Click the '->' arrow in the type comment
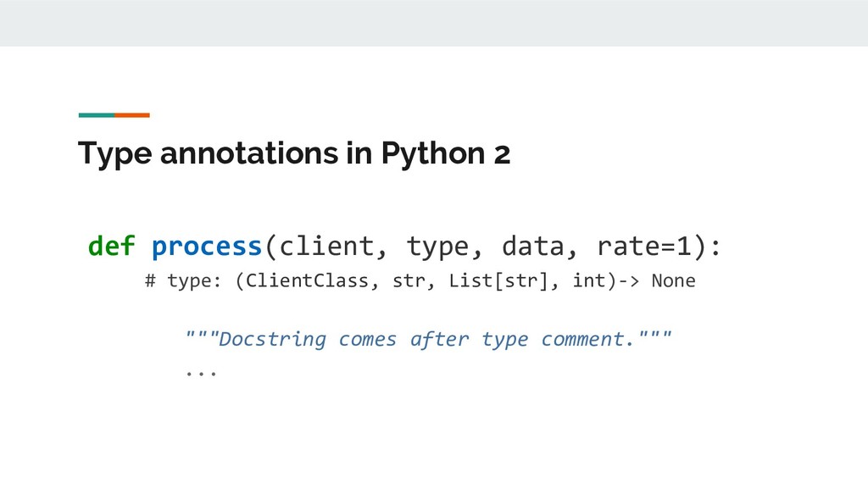868x488 pixels. click(x=629, y=280)
